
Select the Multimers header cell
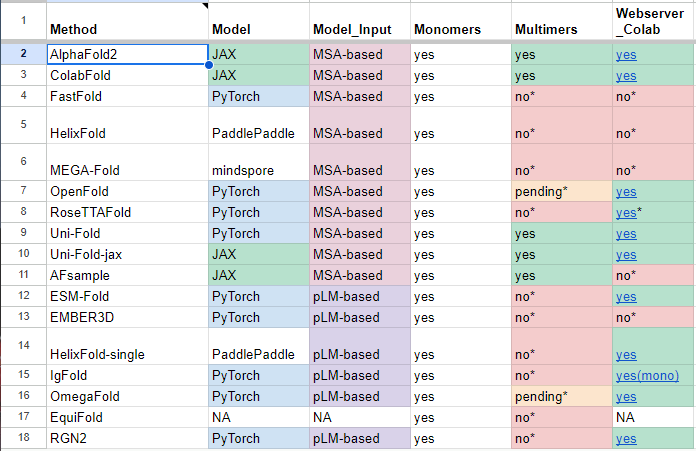(562, 21)
